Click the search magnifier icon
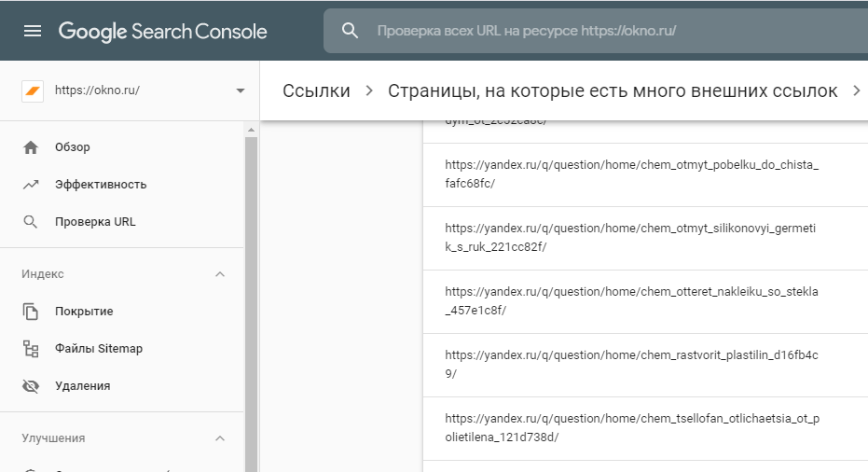The width and height of the screenshot is (868, 472). pos(350,31)
